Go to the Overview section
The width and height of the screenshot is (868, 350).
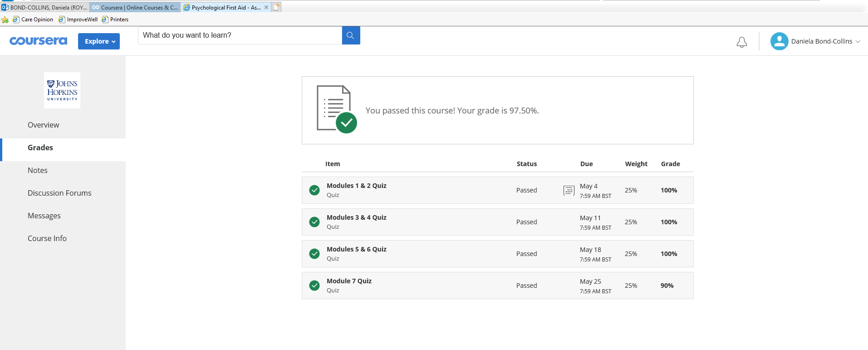43,125
